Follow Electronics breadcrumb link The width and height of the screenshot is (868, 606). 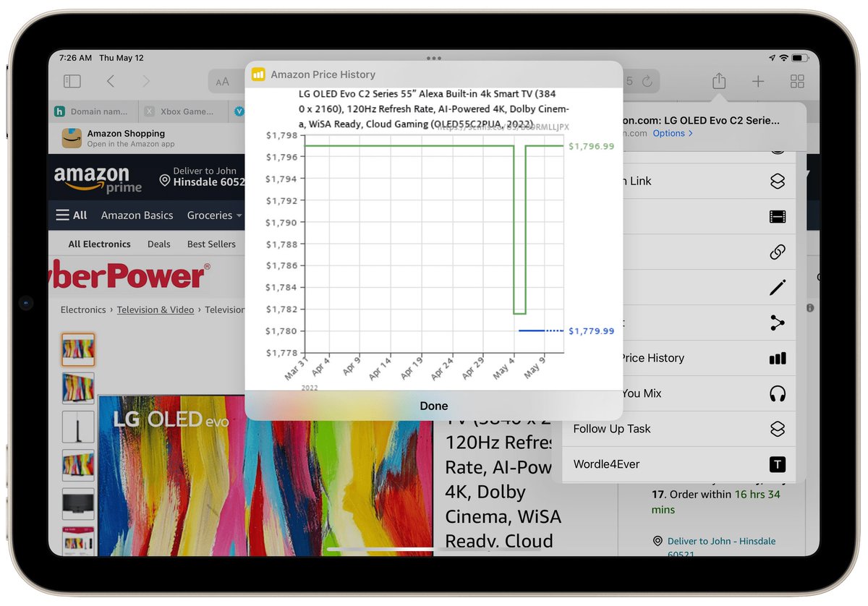tap(83, 310)
